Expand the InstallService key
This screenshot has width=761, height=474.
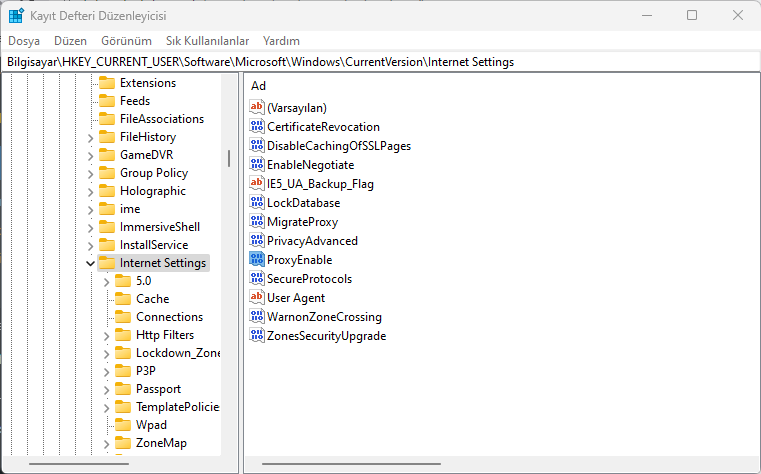(90, 246)
